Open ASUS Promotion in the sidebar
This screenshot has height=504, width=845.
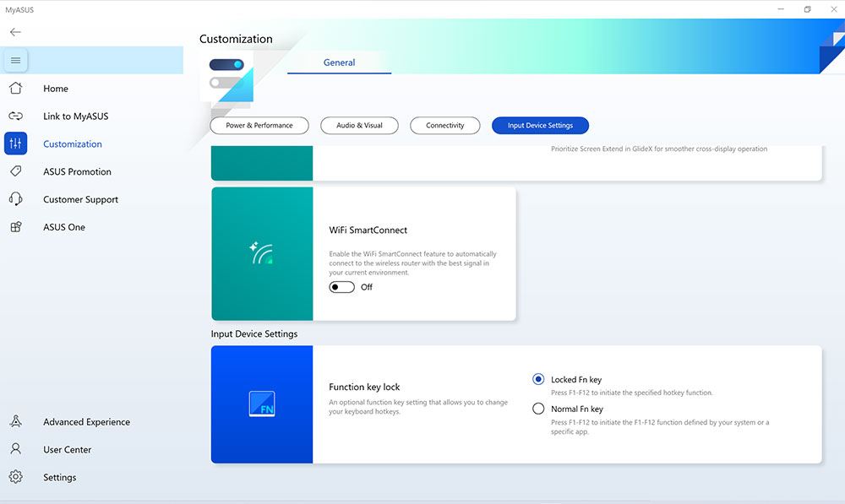pyautogui.click(x=77, y=171)
